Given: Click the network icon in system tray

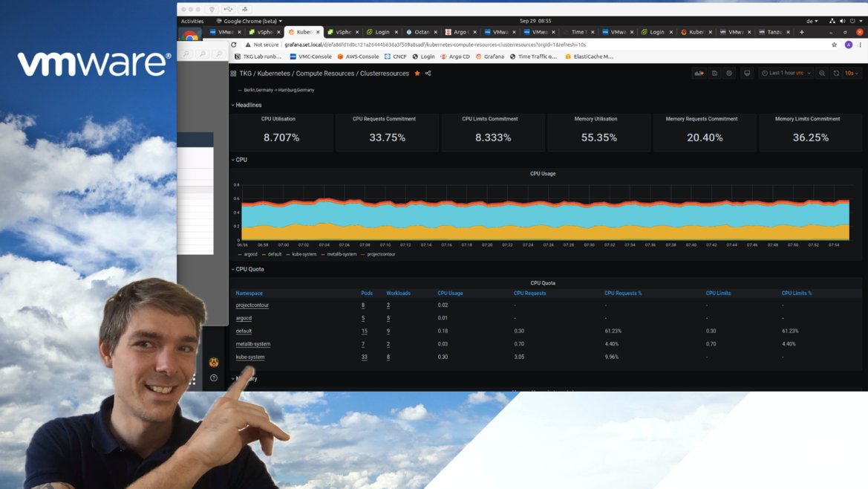Looking at the screenshot, I should pyautogui.click(x=832, y=21).
